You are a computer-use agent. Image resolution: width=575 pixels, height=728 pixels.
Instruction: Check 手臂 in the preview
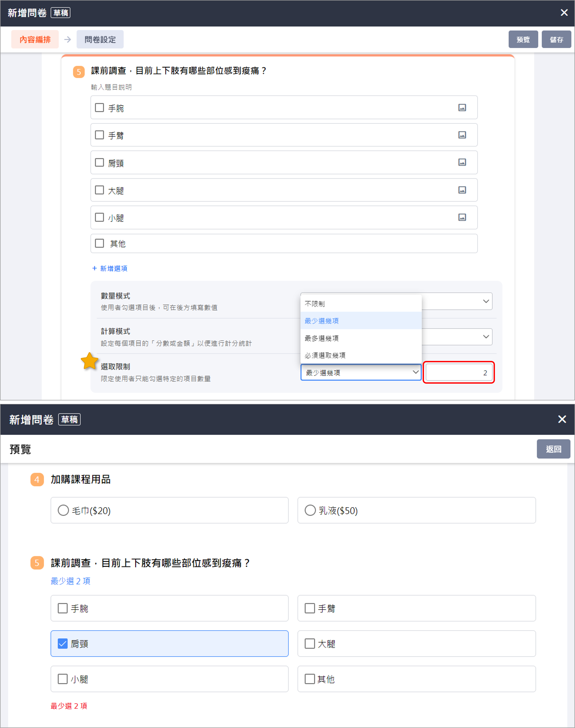tap(310, 608)
